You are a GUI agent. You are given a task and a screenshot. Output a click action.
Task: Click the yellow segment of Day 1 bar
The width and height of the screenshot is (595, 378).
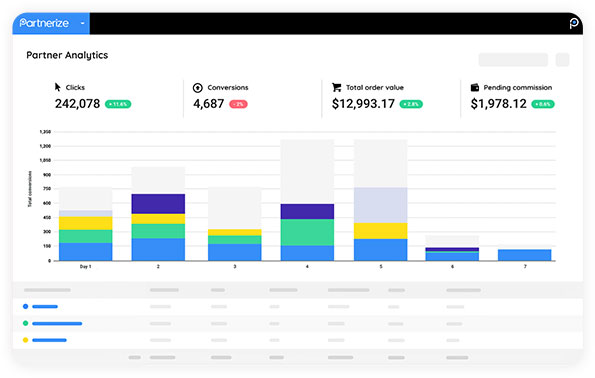click(85, 223)
